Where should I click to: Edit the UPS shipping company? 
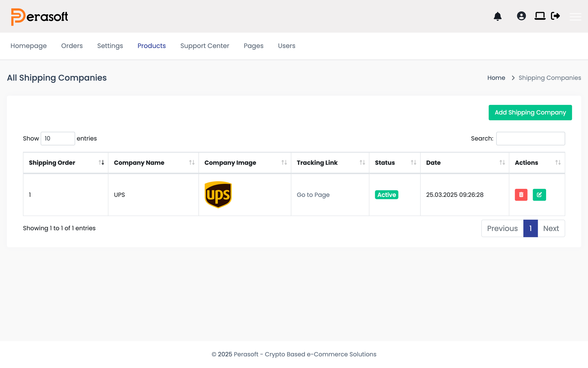click(x=539, y=195)
